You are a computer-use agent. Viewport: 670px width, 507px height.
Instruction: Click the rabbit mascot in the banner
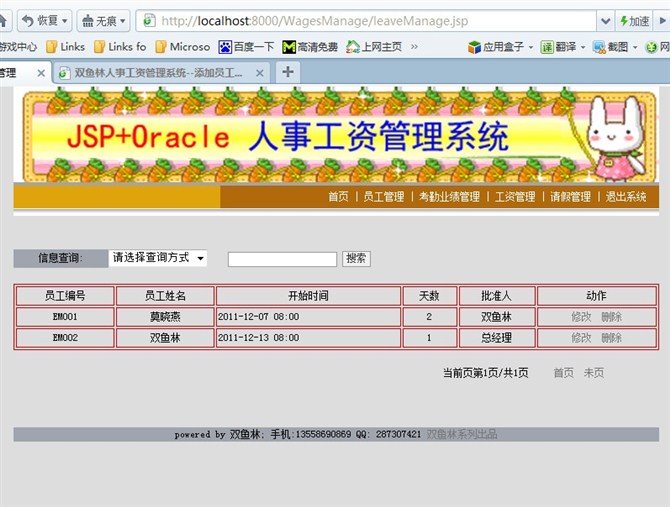pos(615,138)
